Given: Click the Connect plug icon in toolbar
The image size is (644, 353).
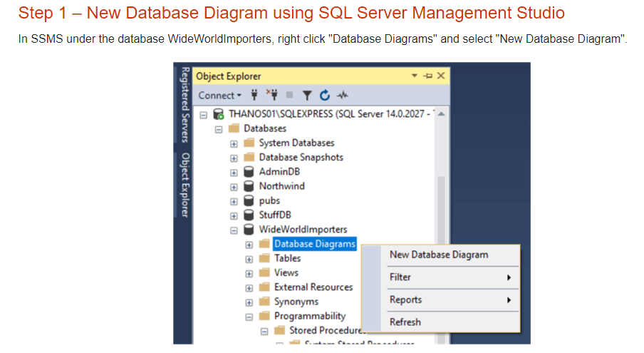Looking at the screenshot, I should (x=254, y=96).
